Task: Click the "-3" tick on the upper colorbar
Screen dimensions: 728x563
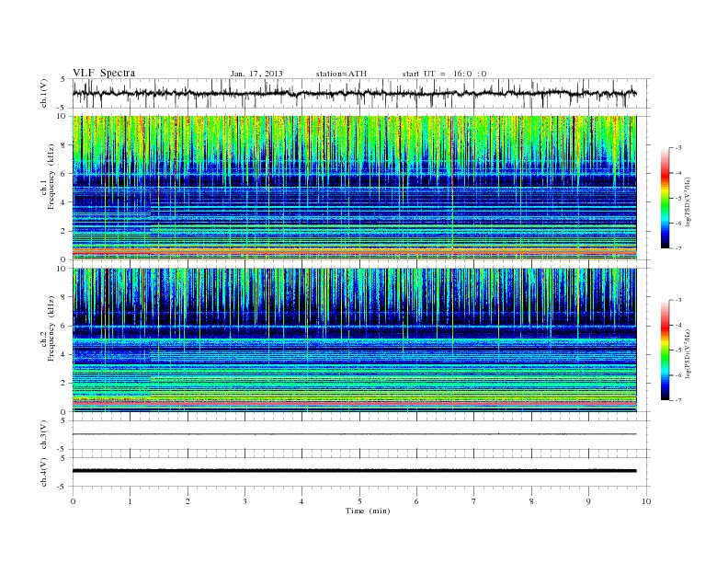Action: tap(677, 148)
